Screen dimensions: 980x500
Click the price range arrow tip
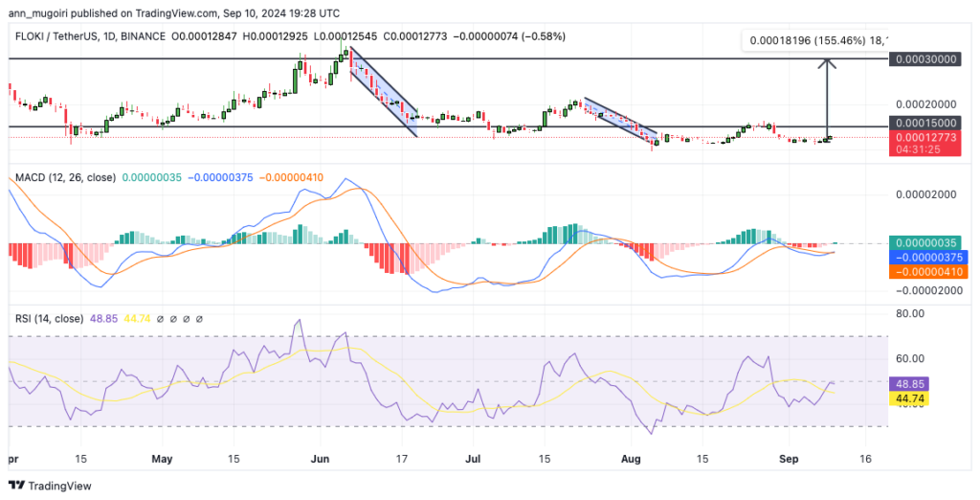coord(828,60)
